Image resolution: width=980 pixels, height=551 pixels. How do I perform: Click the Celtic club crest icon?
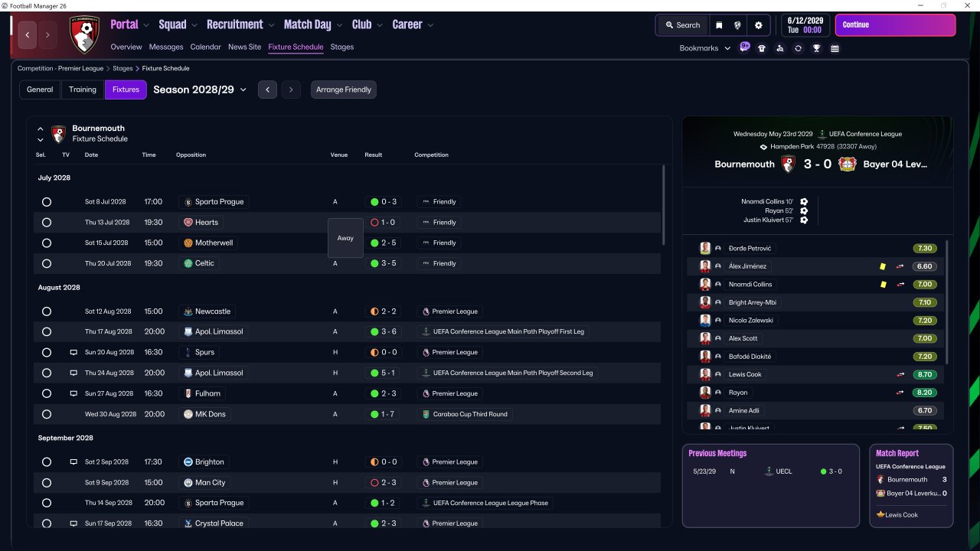pos(188,263)
